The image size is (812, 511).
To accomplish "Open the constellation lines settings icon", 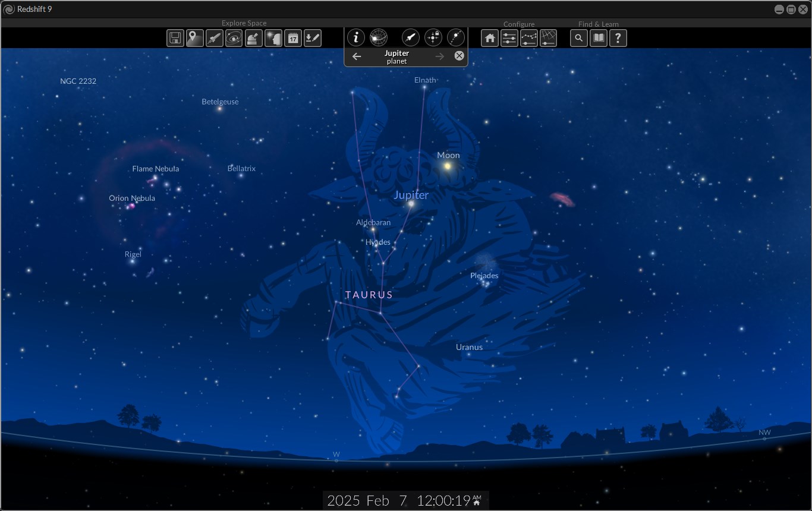I will 529,38.
